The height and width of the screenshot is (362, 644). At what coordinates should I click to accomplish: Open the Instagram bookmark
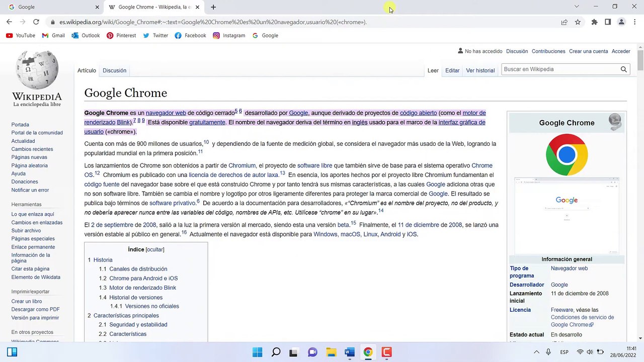point(229,36)
